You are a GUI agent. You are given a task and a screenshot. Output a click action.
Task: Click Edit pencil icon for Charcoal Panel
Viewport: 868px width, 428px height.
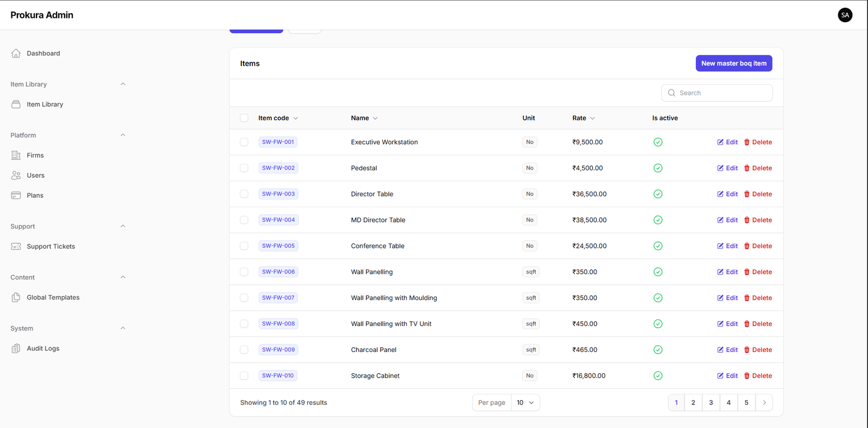tap(720, 350)
